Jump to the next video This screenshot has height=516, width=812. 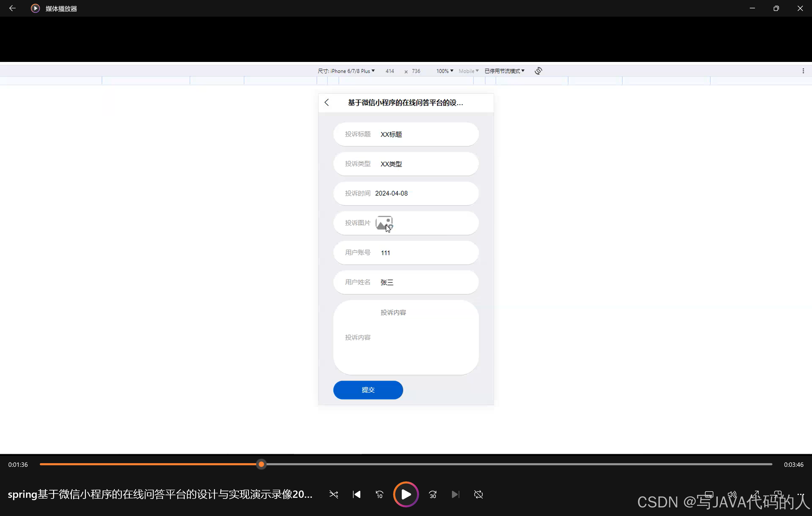click(x=456, y=494)
